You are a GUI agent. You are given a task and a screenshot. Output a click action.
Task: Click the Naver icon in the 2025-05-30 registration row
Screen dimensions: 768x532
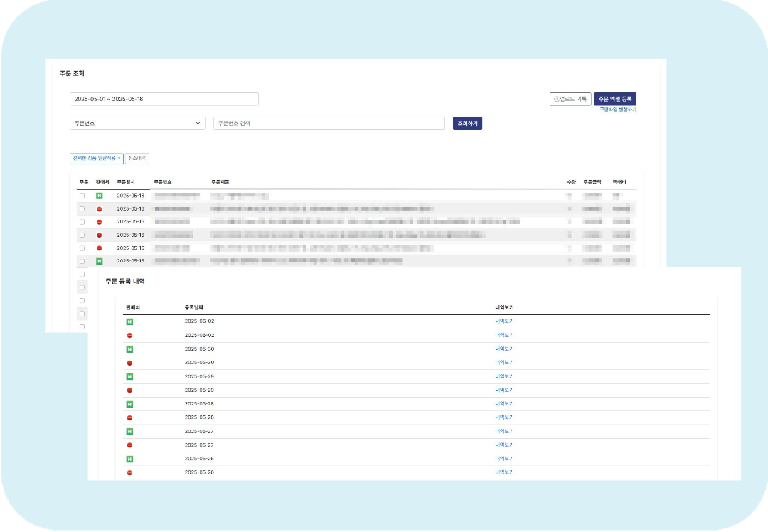129,349
